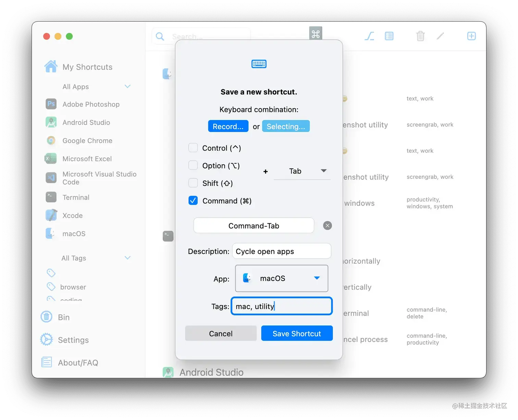
Task: Select macOS in the sidebar list
Action: point(74,234)
